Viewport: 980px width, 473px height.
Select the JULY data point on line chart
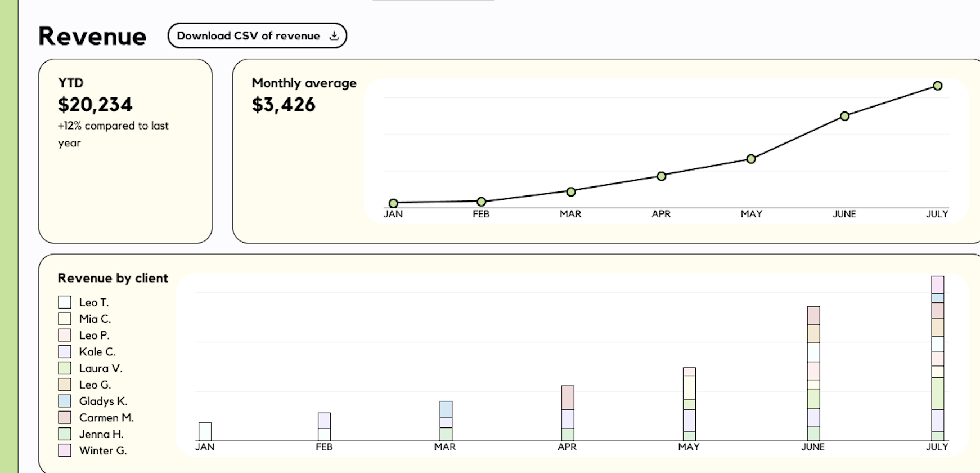937,86
